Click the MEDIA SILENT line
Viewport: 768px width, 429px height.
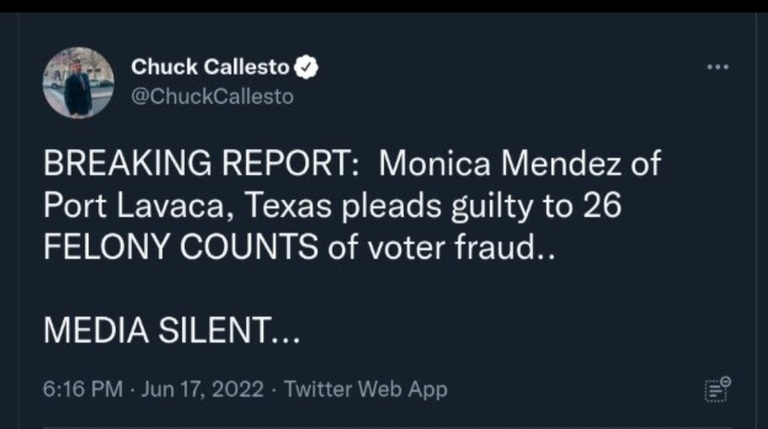click(168, 332)
